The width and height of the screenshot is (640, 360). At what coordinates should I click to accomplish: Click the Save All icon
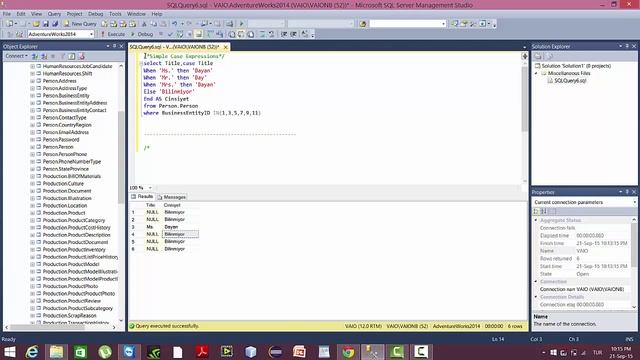[x=55, y=24]
